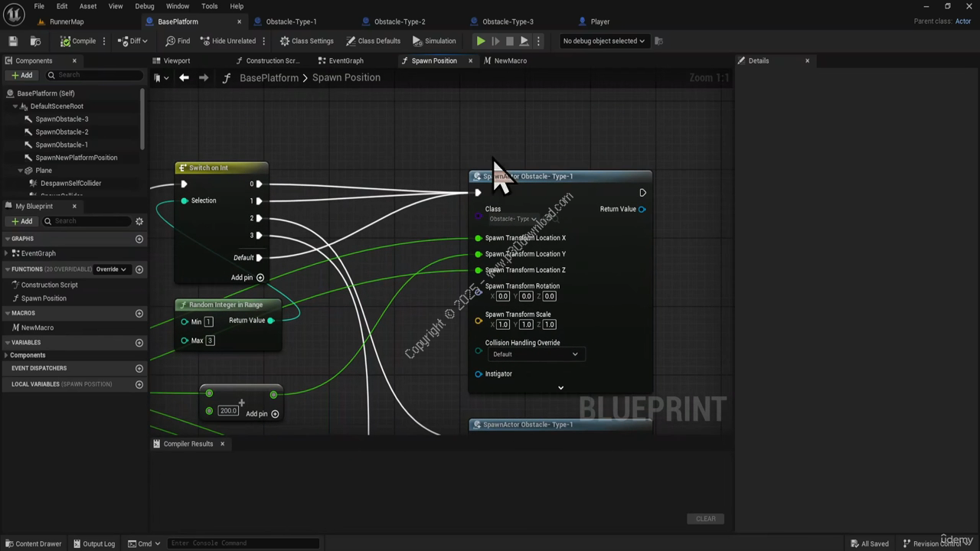
Task: Click the locate debug object icon
Action: [x=659, y=41]
